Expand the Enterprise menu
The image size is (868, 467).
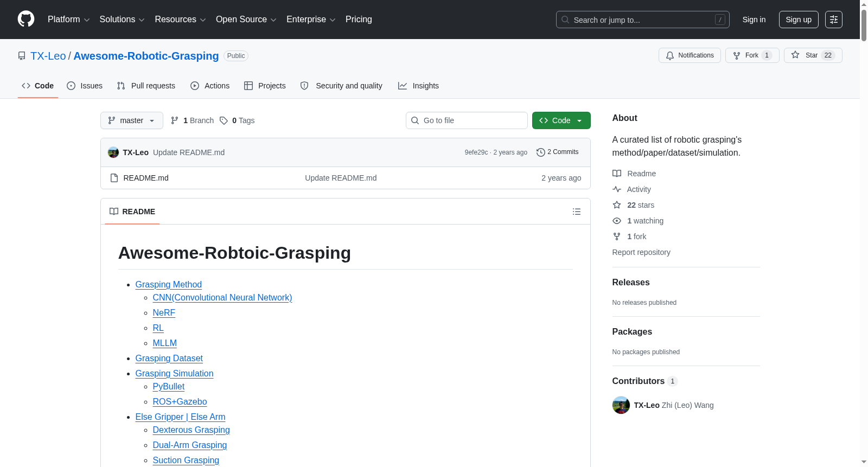[x=311, y=20]
